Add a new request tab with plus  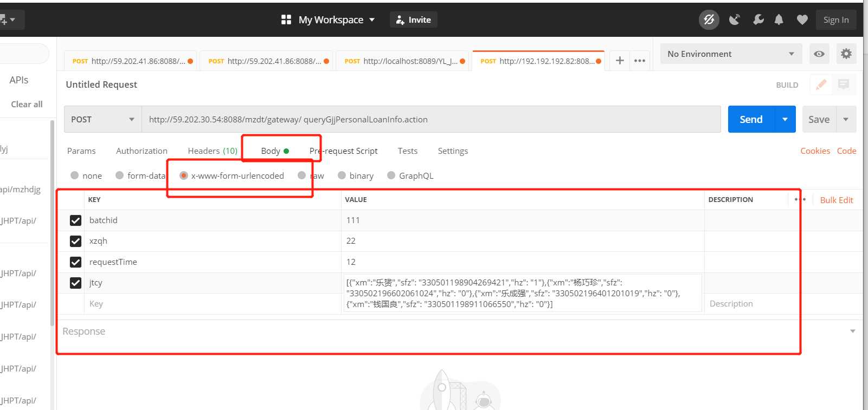click(620, 61)
